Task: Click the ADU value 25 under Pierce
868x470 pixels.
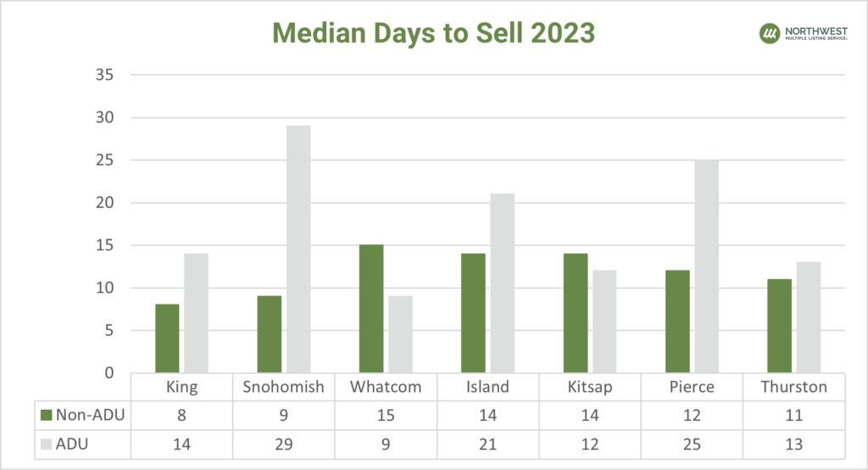Action: pyautogui.click(x=693, y=443)
